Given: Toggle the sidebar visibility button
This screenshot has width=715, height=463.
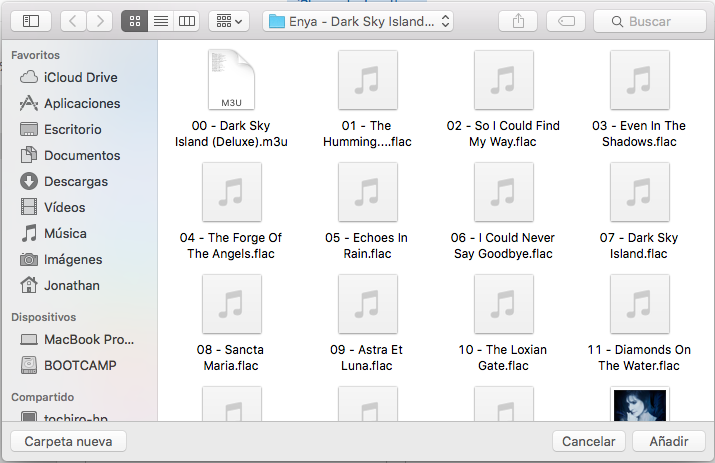Looking at the screenshot, I should pos(30,21).
